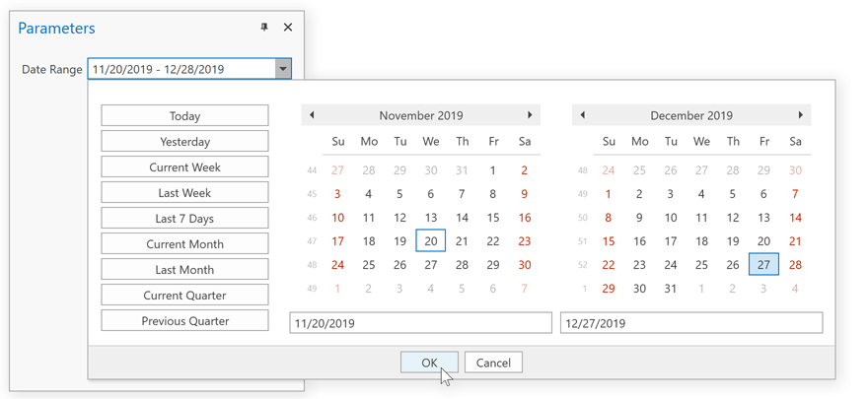Click the end date field 12/27/2019

click(x=690, y=323)
